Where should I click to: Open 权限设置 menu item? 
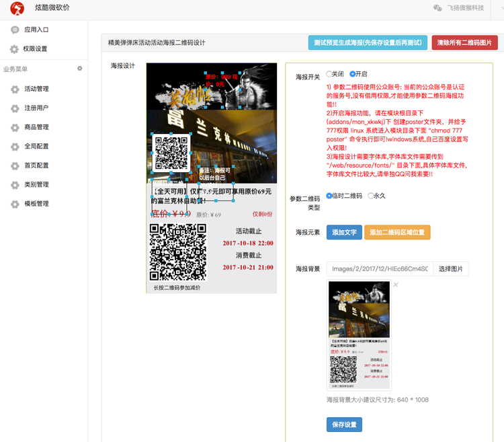click(35, 49)
